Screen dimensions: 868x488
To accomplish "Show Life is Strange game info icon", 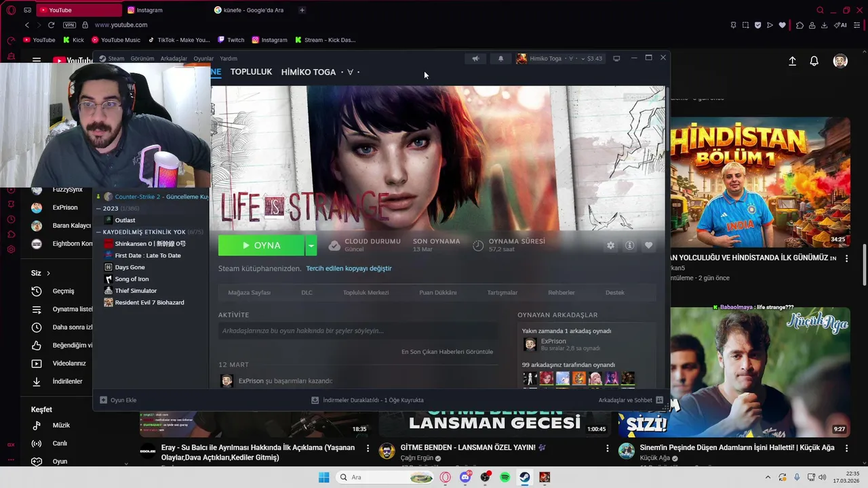I will (629, 245).
